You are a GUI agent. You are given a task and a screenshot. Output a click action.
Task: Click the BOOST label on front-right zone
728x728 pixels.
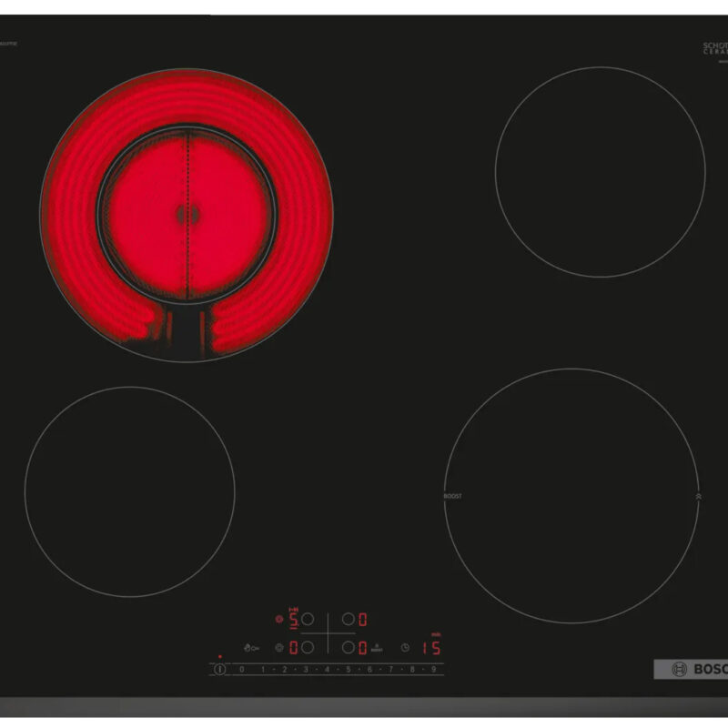coord(452,496)
